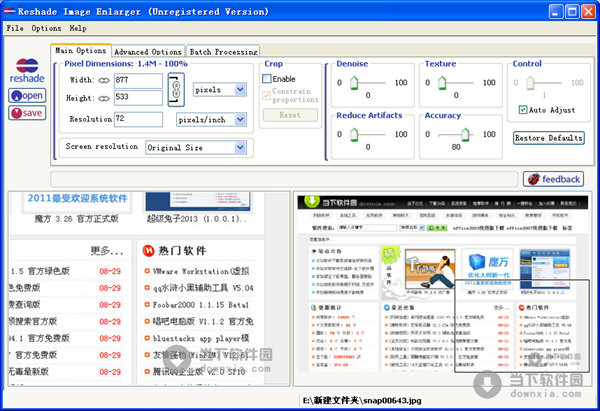Open the pixels/inch resolution unit dropdown

(x=211, y=120)
